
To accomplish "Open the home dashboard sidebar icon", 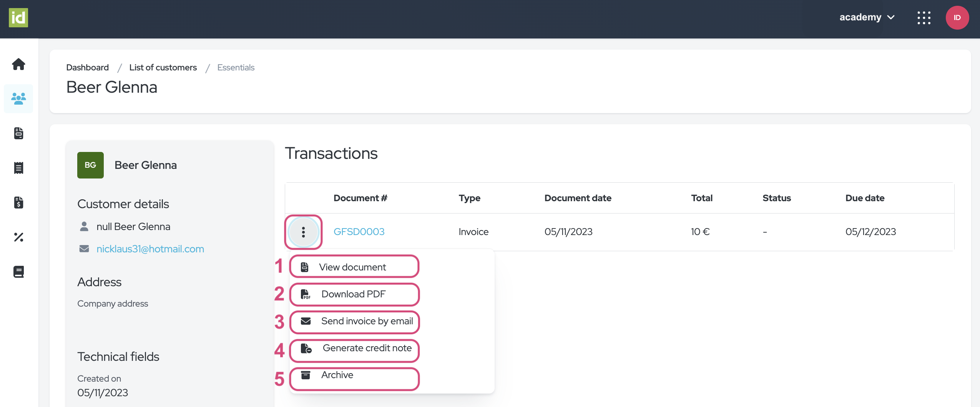I will [18, 64].
